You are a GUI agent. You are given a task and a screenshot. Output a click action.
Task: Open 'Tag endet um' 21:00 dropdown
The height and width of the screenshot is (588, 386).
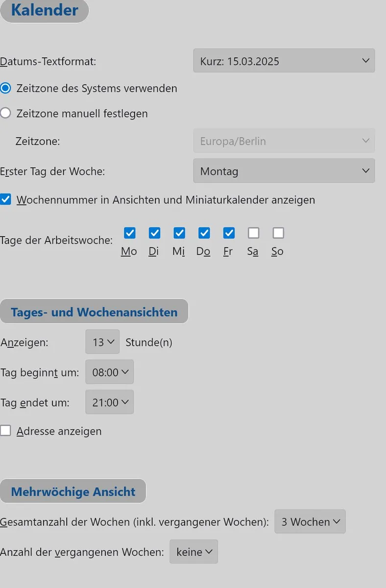pos(110,402)
